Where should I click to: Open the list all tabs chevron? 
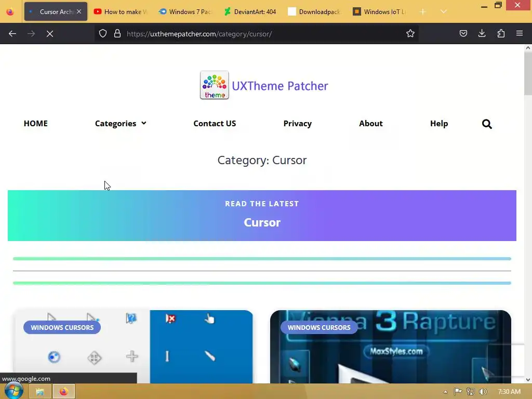[x=444, y=12]
